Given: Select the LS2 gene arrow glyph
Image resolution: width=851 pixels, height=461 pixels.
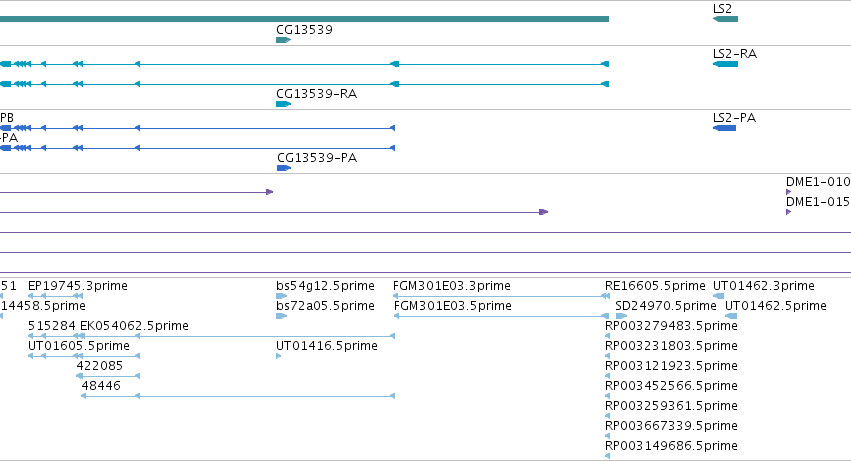Looking at the screenshot, I should pyautogui.click(x=725, y=19).
